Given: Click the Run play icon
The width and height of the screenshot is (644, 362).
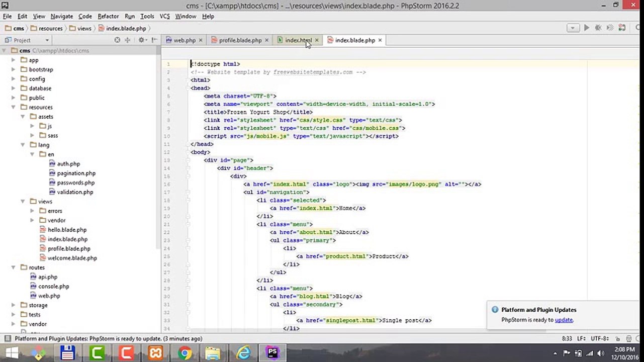Looking at the screenshot, I should [x=586, y=28].
